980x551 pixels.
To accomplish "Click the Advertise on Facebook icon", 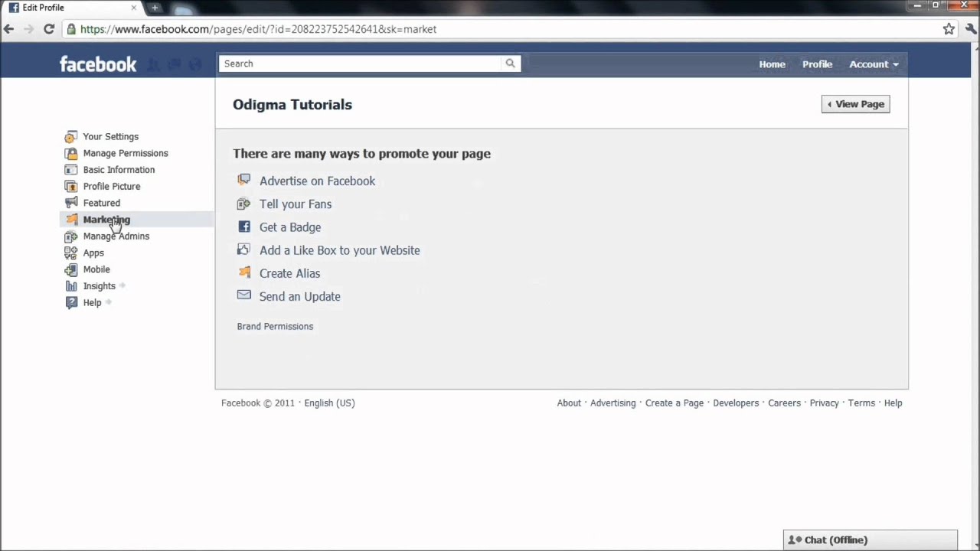I will click(x=243, y=180).
